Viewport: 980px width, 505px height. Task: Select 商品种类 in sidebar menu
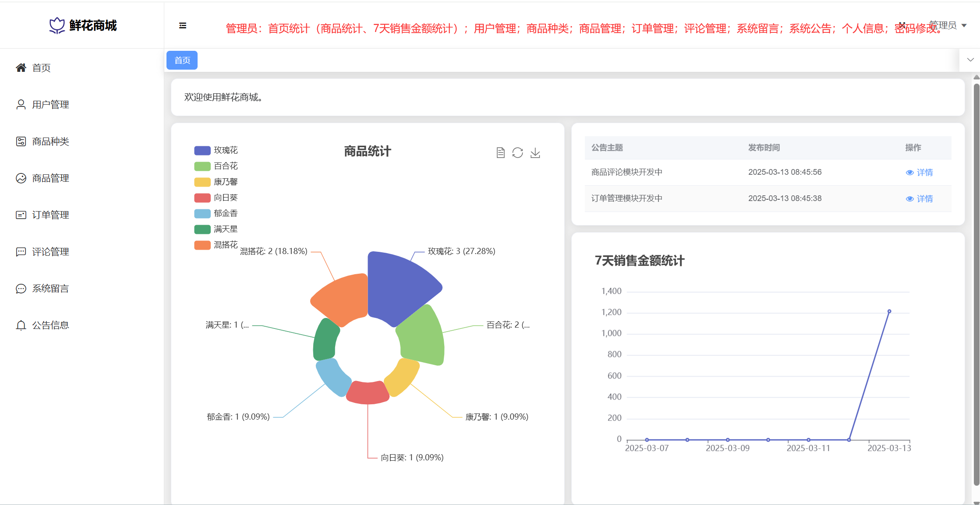coord(50,141)
